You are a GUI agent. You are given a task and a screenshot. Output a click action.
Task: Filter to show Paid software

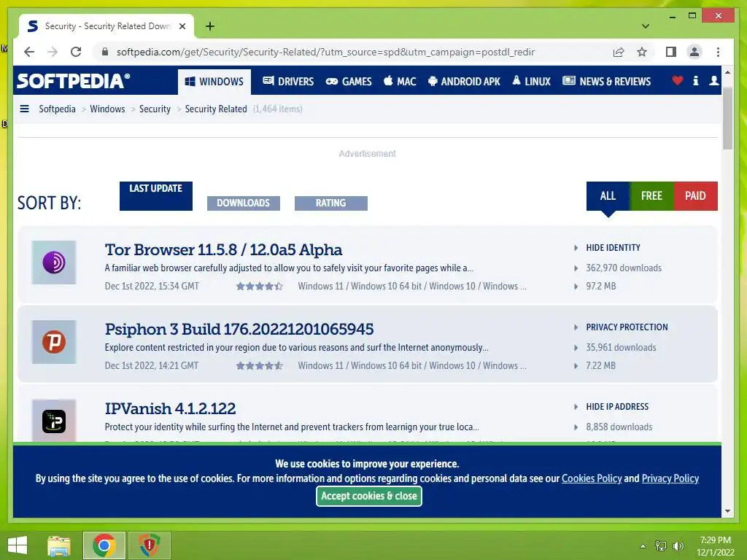tap(695, 195)
